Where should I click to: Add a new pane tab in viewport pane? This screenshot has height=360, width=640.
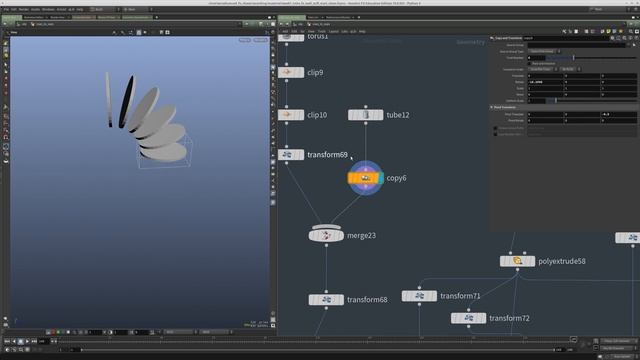click(156, 17)
